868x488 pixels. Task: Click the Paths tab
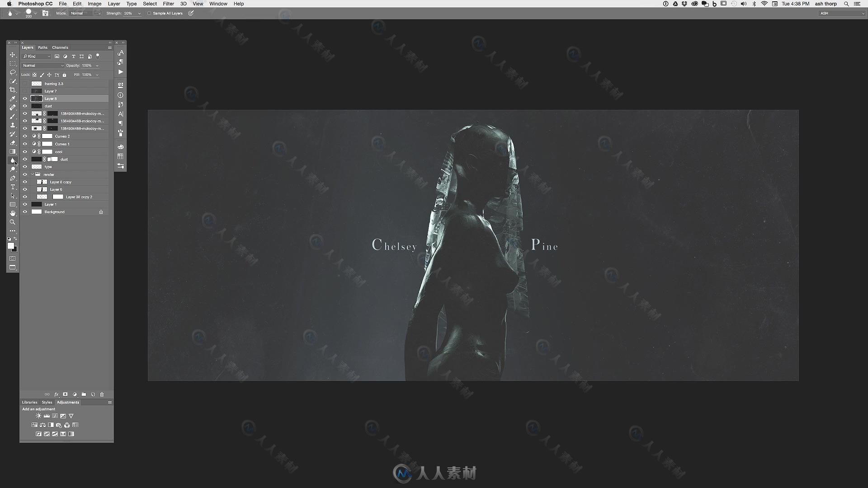42,47
